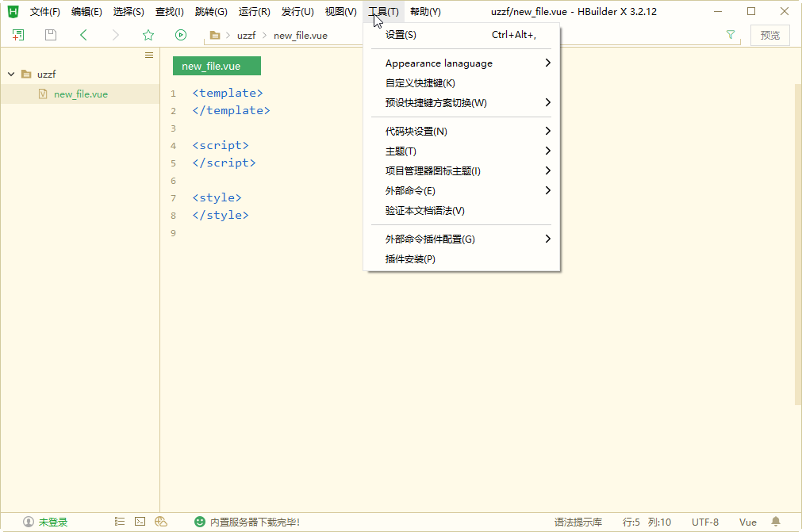Viewport: 802px width, 532px height.
Task: Go forward with the right arrow icon
Action: coord(116,35)
